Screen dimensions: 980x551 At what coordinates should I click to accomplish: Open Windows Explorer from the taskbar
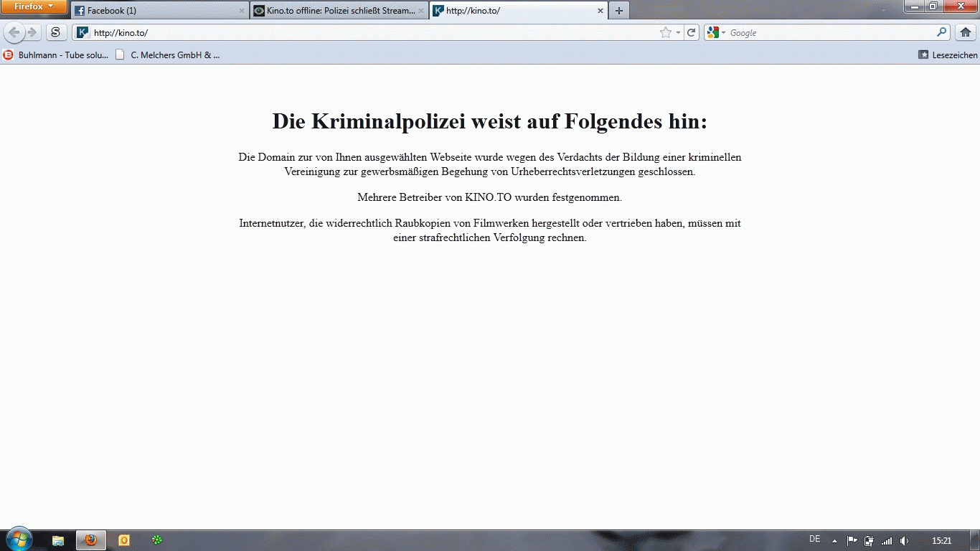coord(58,540)
